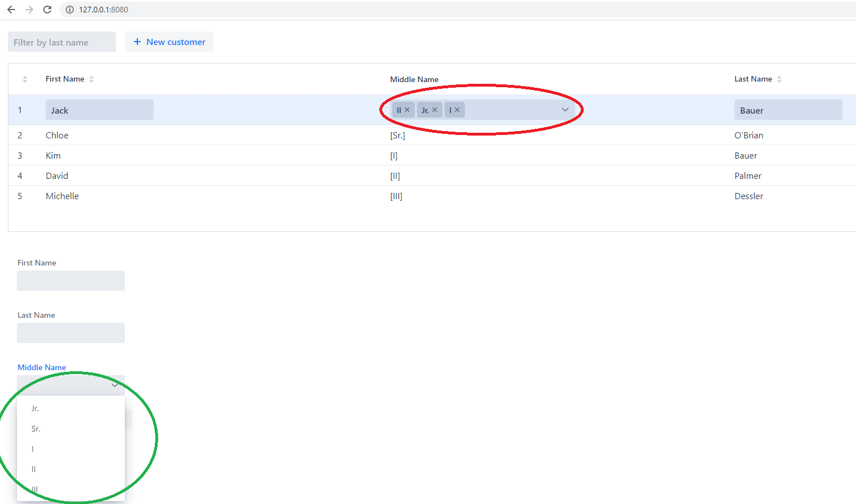The height and width of the screenshot is (504, 856).
Task: Click the site info icon in address bar
Action: tap(70, 10)
